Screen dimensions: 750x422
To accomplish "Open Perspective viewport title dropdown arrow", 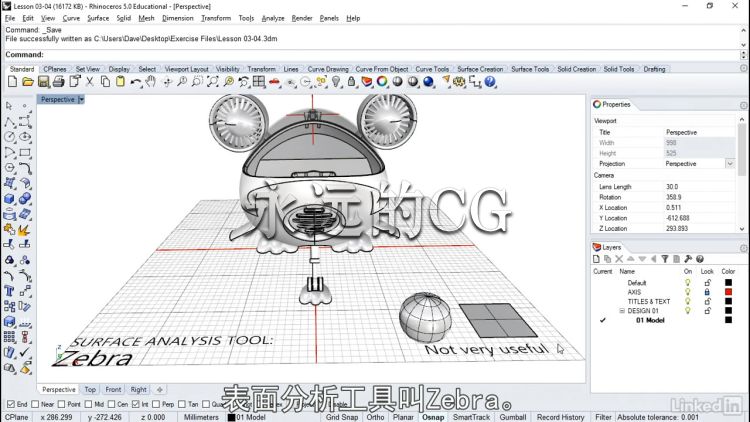I will coord(81,100).
